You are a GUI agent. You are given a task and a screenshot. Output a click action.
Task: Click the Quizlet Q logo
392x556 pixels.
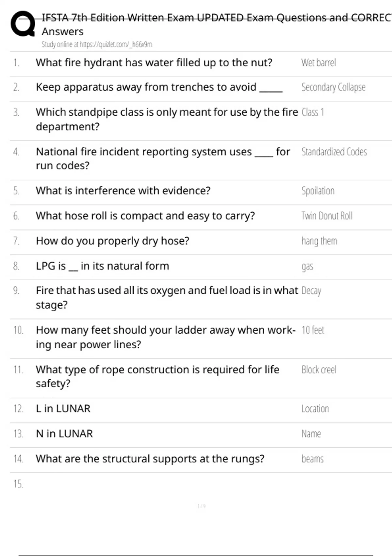pyautogui.click(x=23, y=24)
